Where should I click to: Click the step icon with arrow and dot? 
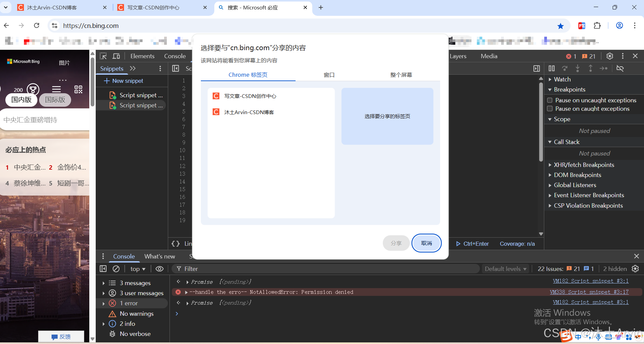click(604, 68)
